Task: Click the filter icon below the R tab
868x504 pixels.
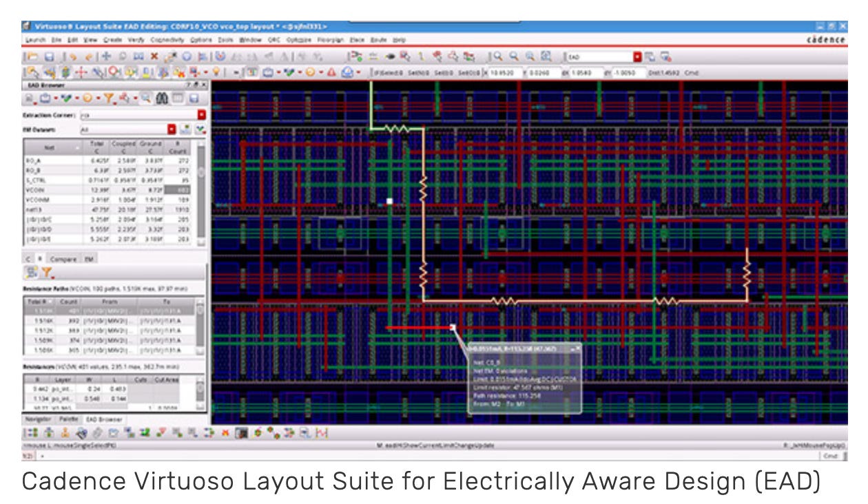Action: (x=46, y=273)
